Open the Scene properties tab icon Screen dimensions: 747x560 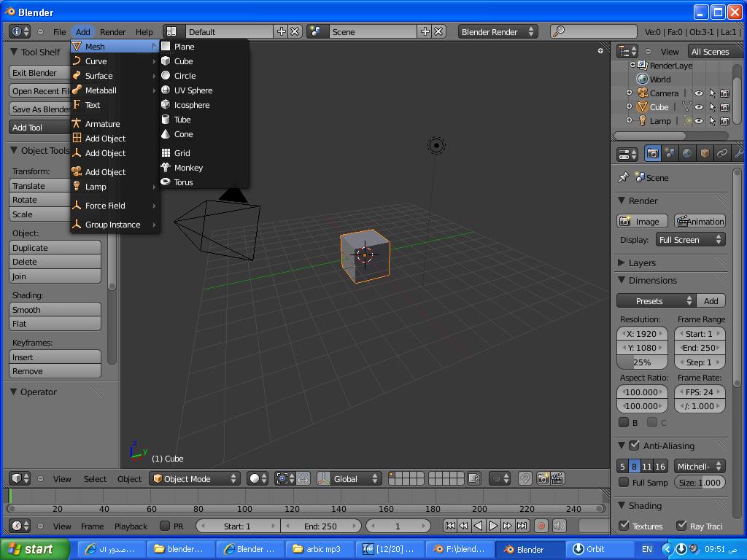pyautogui.click(x=670, y=153)
